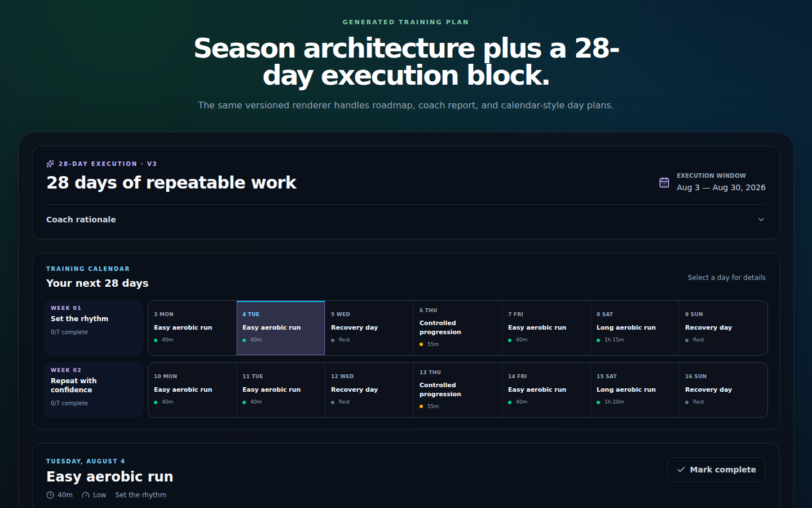Click the "28 days of repeatable work" heading
This screenshot has width=812, height=508.
171,182
